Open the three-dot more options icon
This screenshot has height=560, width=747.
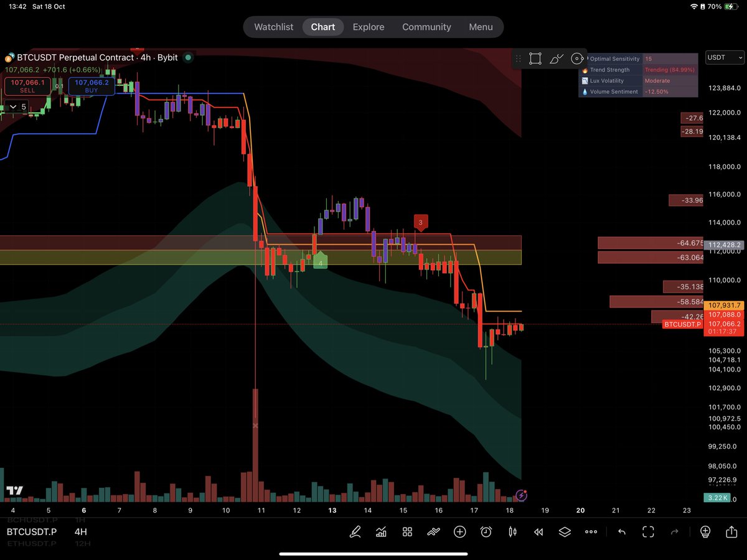[591, 532]
